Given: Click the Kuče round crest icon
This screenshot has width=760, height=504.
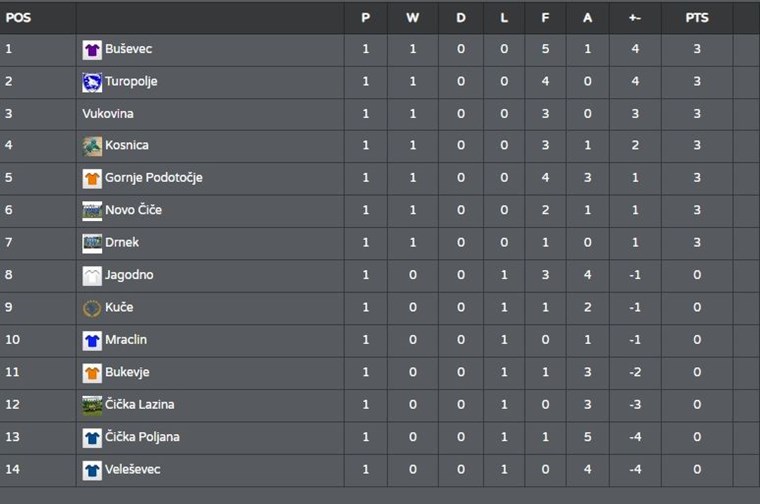Looking at the screenshot, I should coord(92,308).
